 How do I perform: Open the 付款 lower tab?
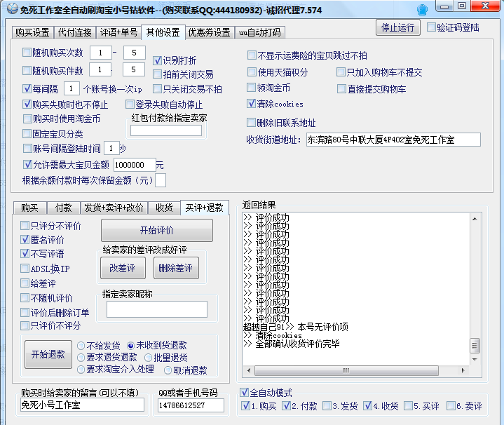tap(63, 208)
